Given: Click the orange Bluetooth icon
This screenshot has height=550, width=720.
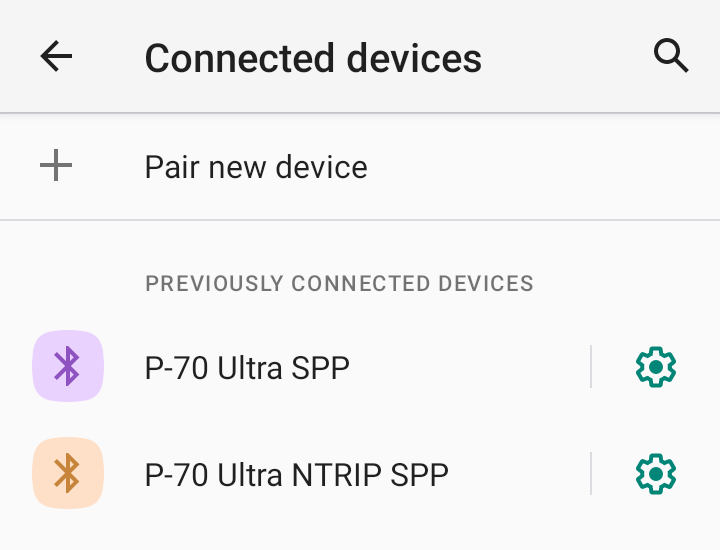Looking at the screenshot, I should click(x=68, y=473).
